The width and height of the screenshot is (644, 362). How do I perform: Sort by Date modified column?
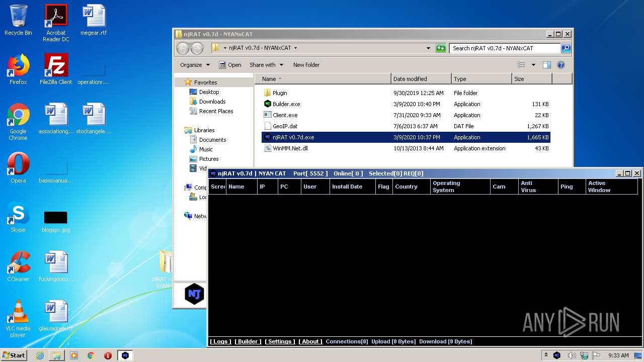[x=421, y=79]
